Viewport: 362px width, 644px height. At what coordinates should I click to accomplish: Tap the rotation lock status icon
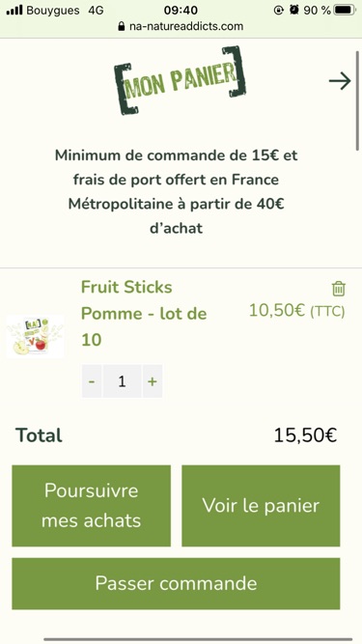pyautogui.click(x=278, y=10)
